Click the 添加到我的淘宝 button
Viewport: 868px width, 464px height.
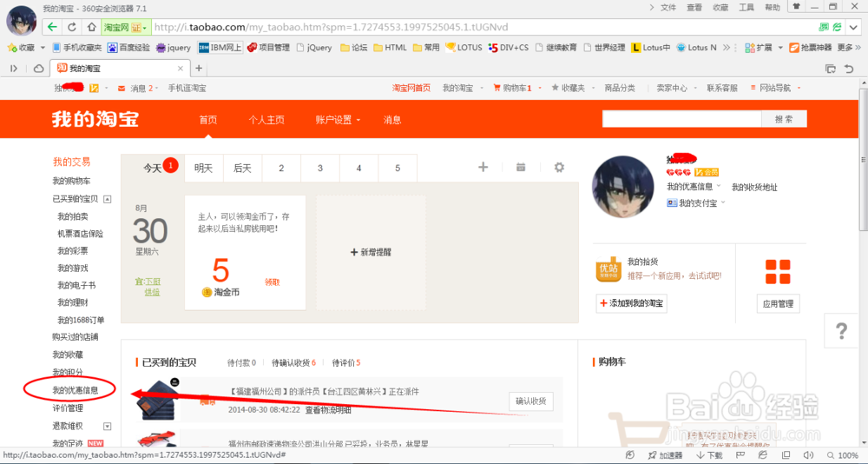[632, 303]
